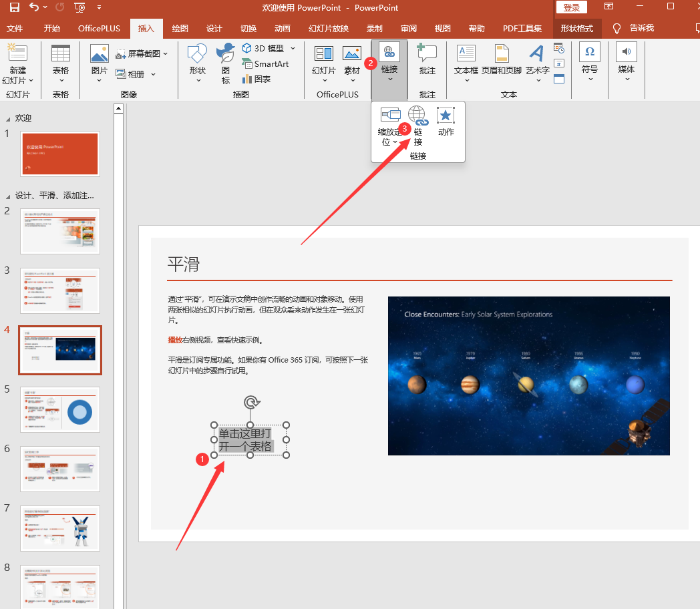The image size is (700, 609).
Task: Click OfficePLUS 素材 button
Action: [352, 63]
